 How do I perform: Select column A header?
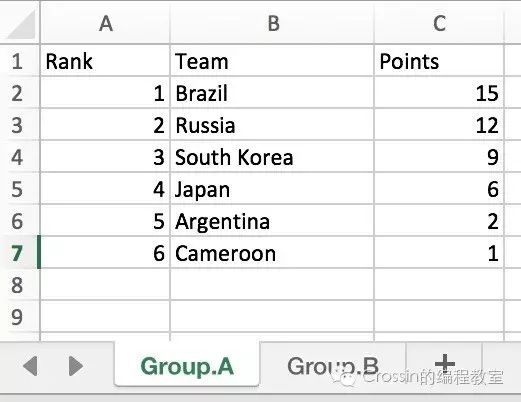(105, 23)
